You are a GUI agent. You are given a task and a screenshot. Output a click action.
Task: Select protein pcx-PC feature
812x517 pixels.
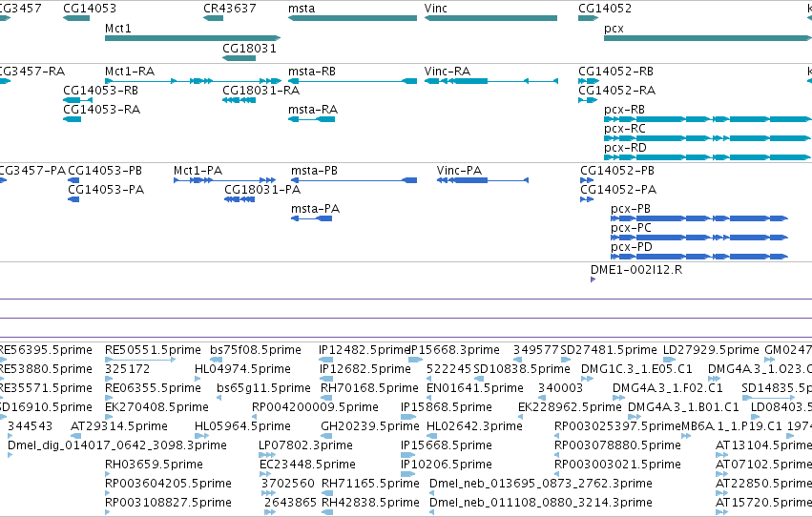click(x=699, y=238)
